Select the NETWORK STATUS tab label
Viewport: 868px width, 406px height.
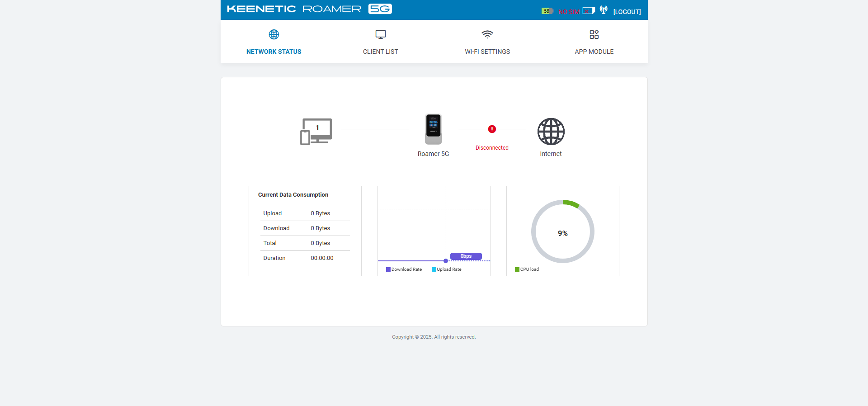point(274,52)
